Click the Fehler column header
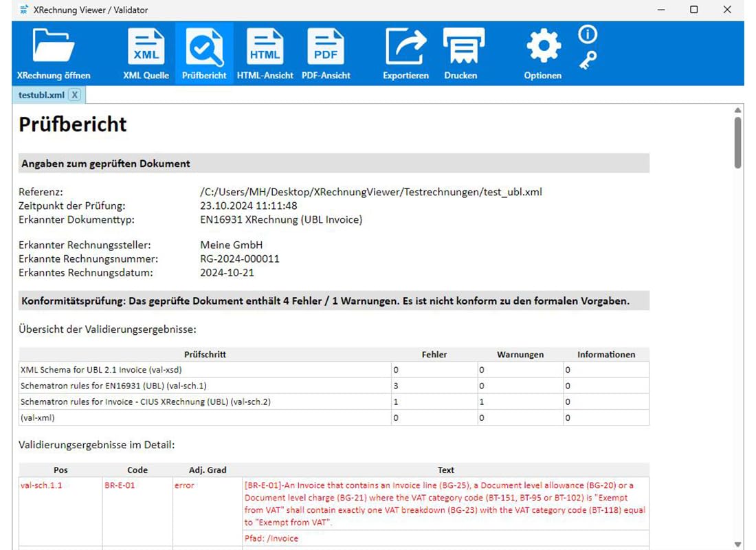The height and width of the screenshot is (550, 756). (x=434, y=355)
